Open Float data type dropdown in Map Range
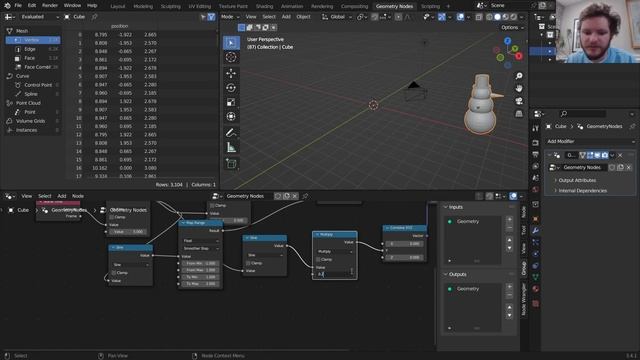Image resolution: width=640 pixels, height=360 pixels. [x=200, y=241]
